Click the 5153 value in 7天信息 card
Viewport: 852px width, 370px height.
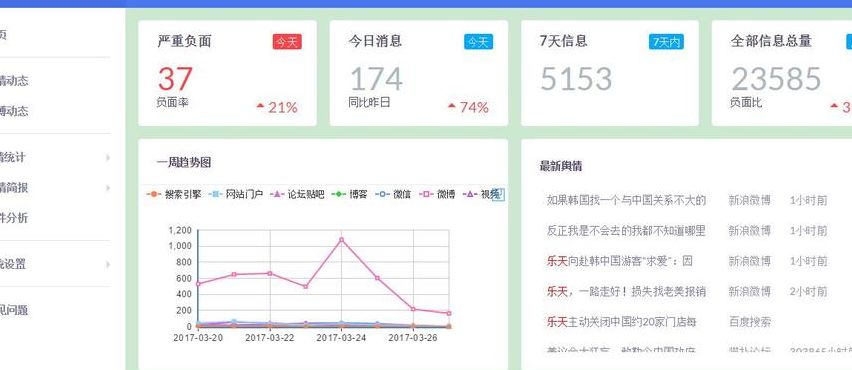(x=576, y=79)
